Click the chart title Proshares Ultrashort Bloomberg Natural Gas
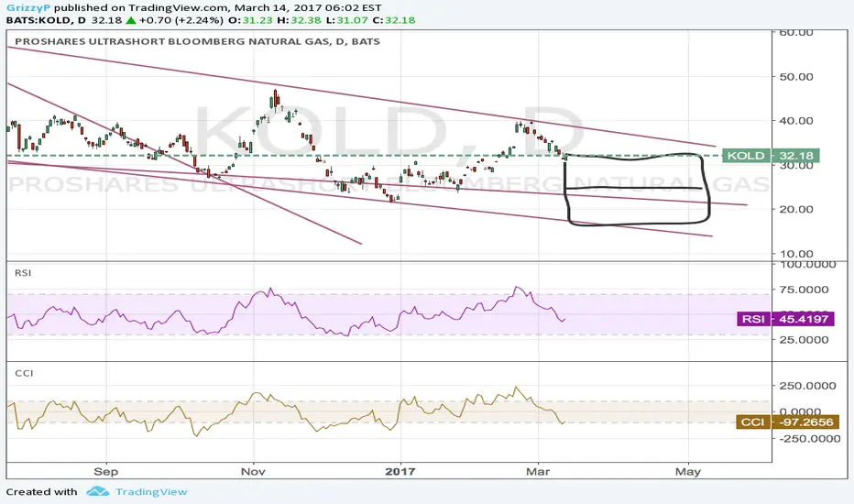The width and height of the screenshot is (854, 504). click(x=197, y=41)
